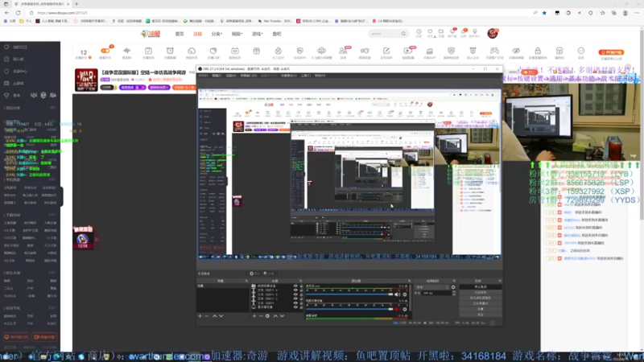Viewport: 644px width, 362px height.
Task: Open the padlock tool in streamer toolbar
Action: click(x=538, y=52)
